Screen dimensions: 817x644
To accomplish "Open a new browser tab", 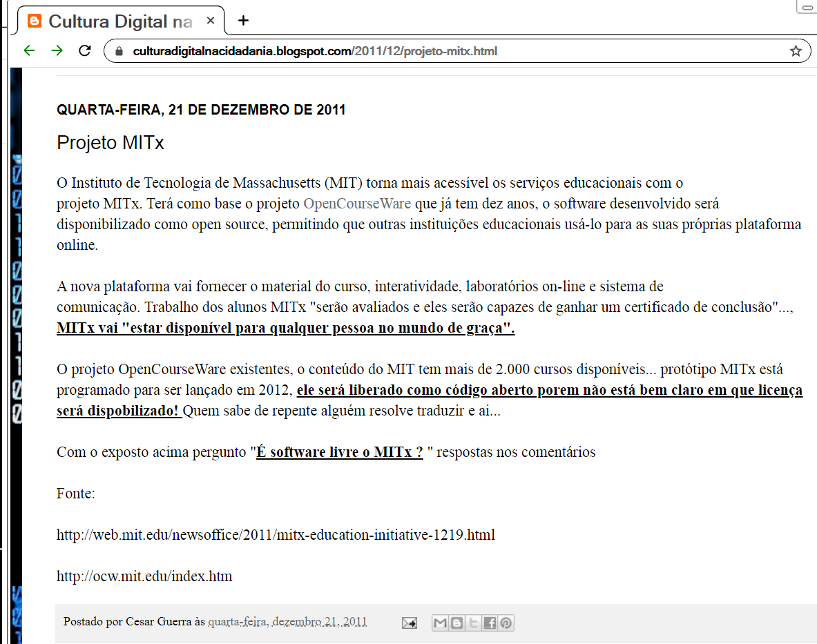I will click(x=243, y=20).
